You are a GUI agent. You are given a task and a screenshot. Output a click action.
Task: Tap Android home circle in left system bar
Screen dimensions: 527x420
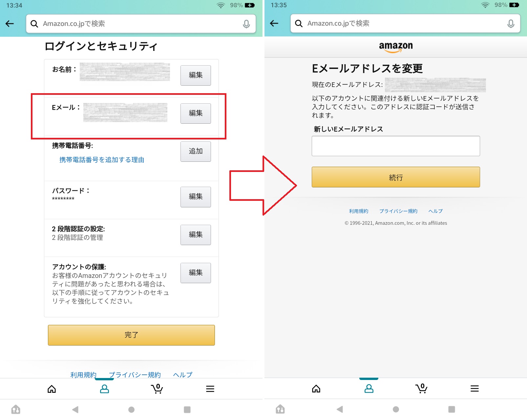click(131, 409)
